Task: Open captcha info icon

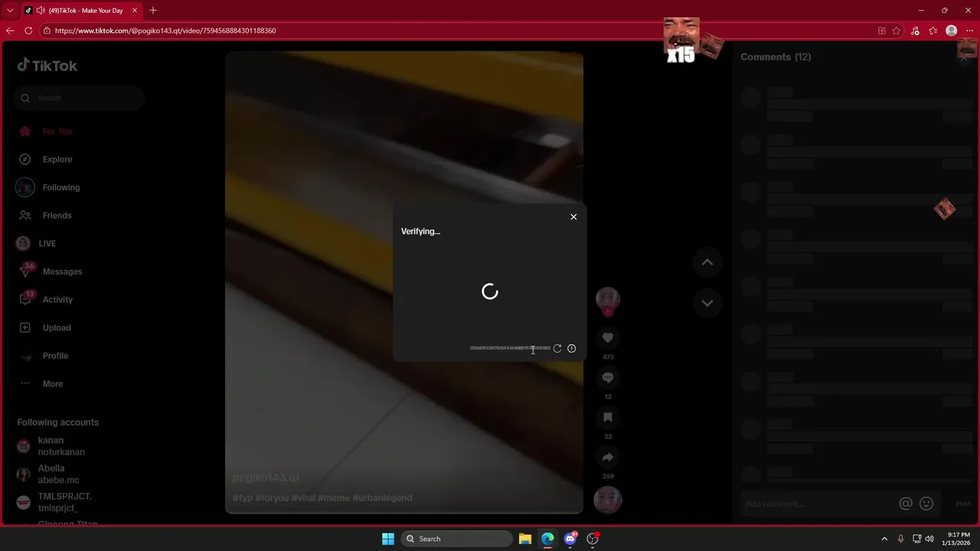Action: click(571, 348)
